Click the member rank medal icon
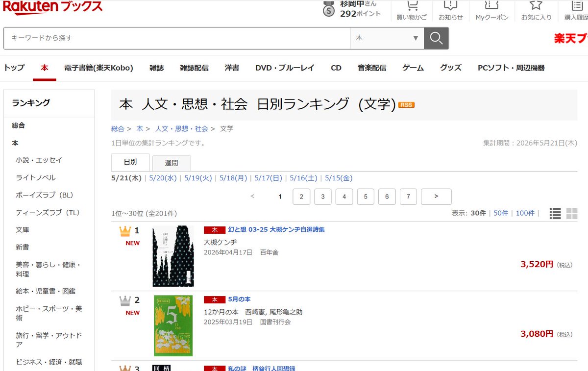Screen dimensions: 588x371 (329, 9)
